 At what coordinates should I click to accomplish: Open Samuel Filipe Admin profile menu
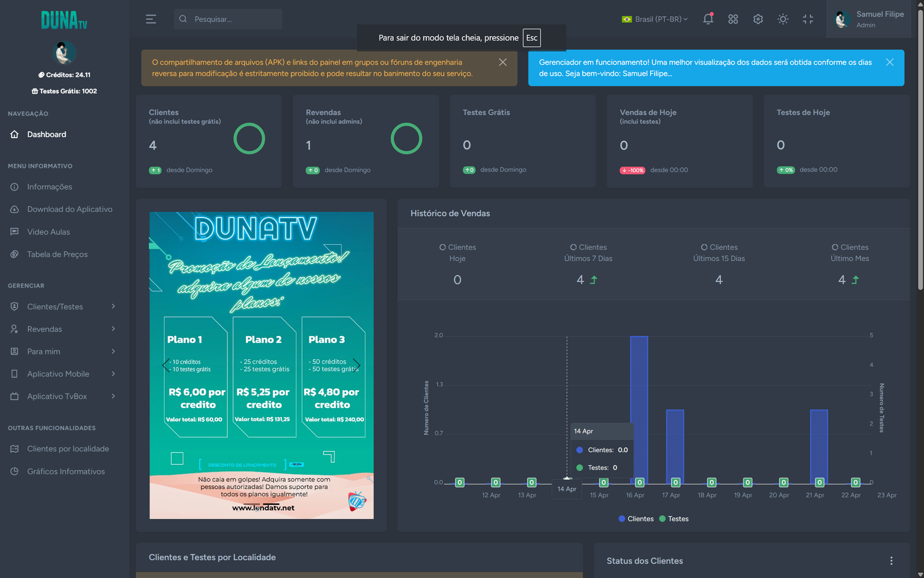point(869,19)
